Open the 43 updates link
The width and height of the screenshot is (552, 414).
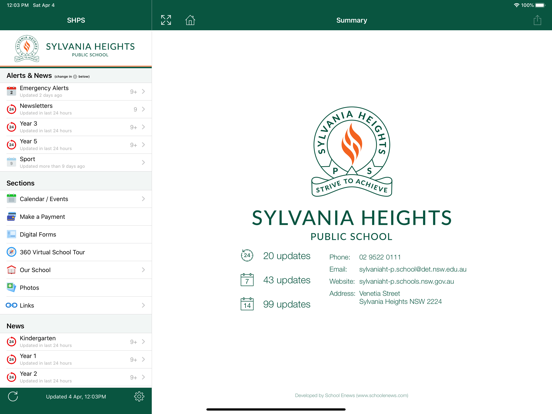pos(287,280)
